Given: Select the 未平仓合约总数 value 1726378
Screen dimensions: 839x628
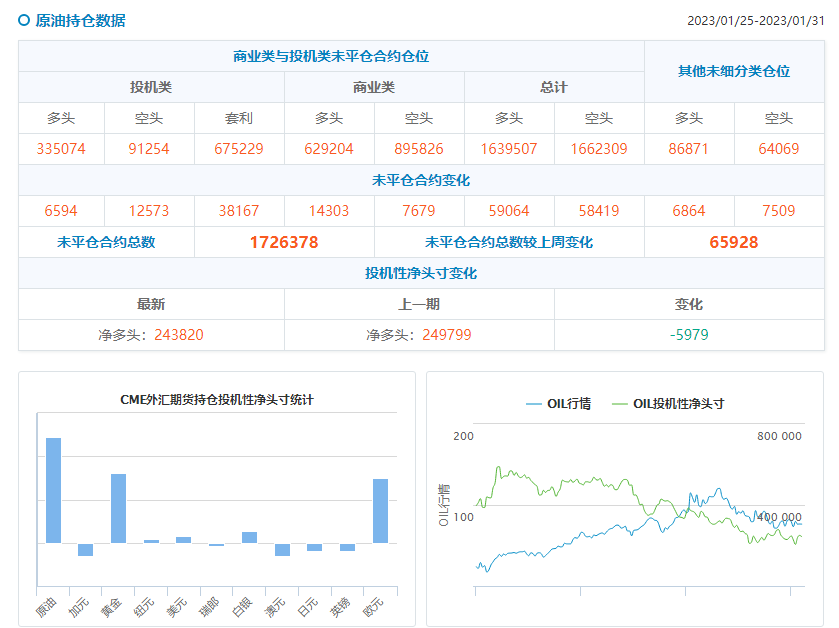Looking at the screenshot, I should [284, 242].
